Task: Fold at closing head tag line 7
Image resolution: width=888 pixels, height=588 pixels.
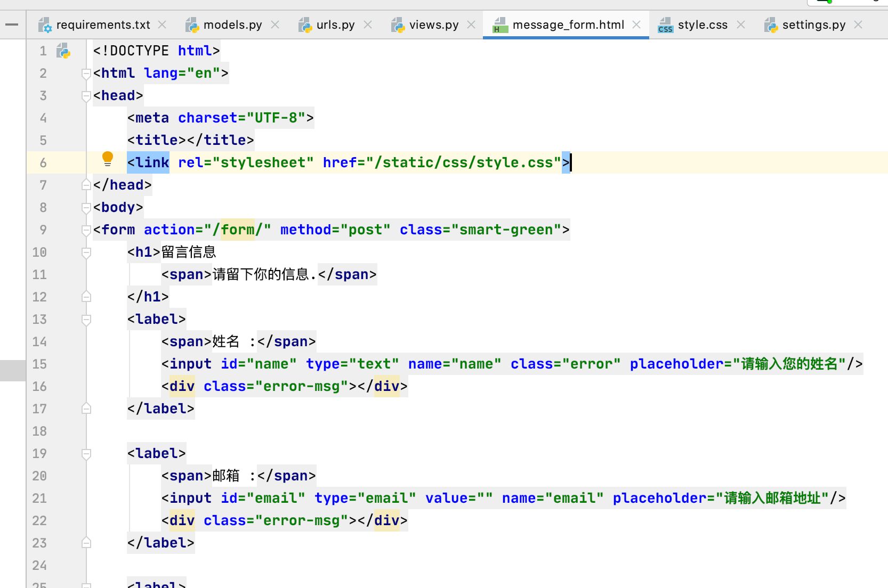Action: point(86,185)
